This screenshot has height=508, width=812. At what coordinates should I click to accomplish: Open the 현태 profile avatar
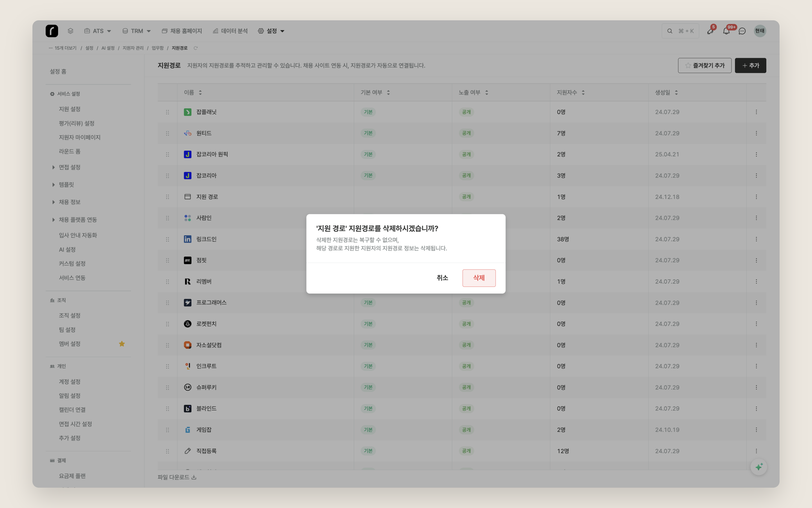[760, 31]
